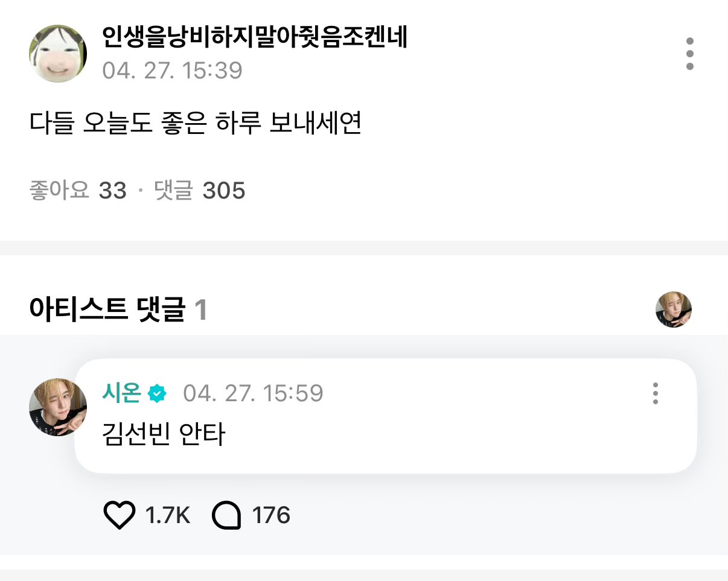Viewport: 728px width, 581px height.
Task: Open the 댓글 305 comments
Action: (200, 191)
